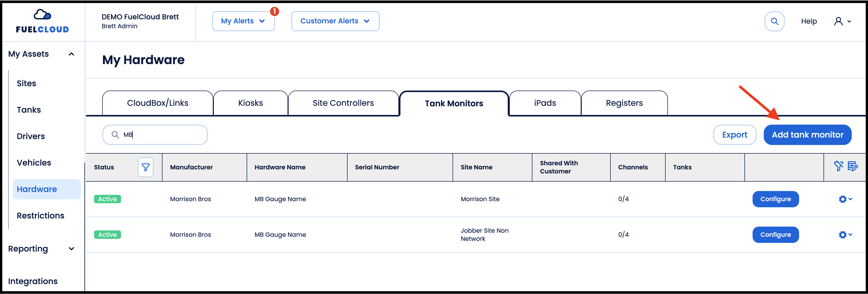This screenshot has width=868, height=294.
Task: Switch to the Registers tab
Action: coord(624,103)
